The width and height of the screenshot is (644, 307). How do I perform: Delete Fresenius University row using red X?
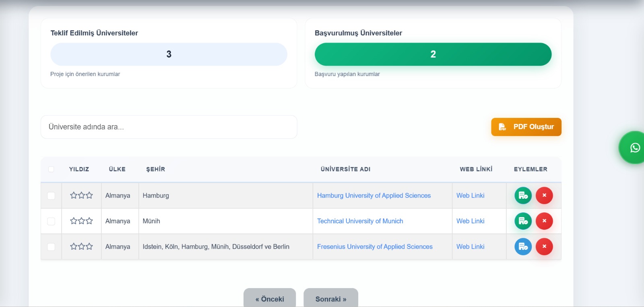[x=544, y=247]
